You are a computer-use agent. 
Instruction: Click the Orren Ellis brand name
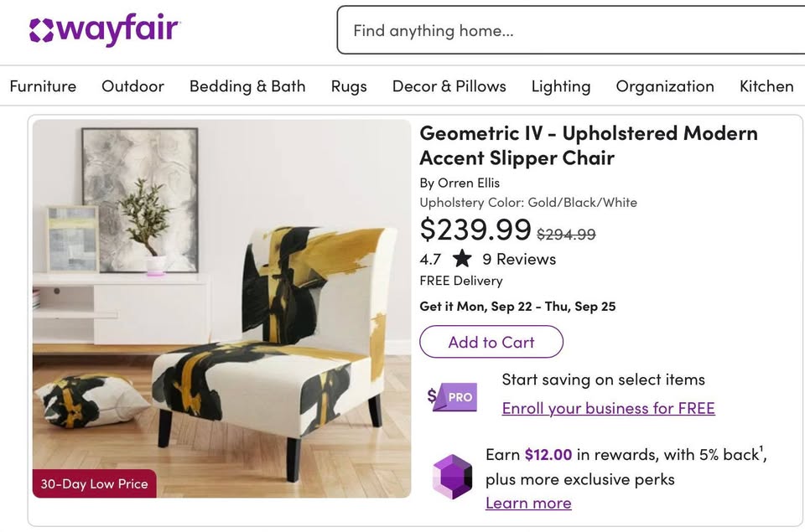469,183
